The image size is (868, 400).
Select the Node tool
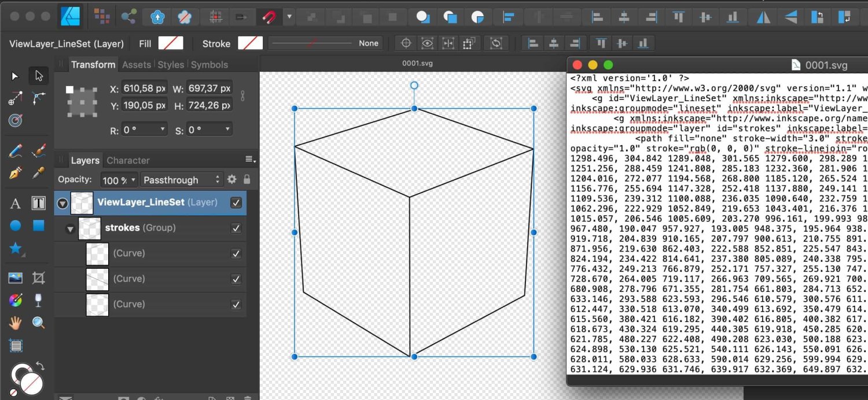[38, 75]
